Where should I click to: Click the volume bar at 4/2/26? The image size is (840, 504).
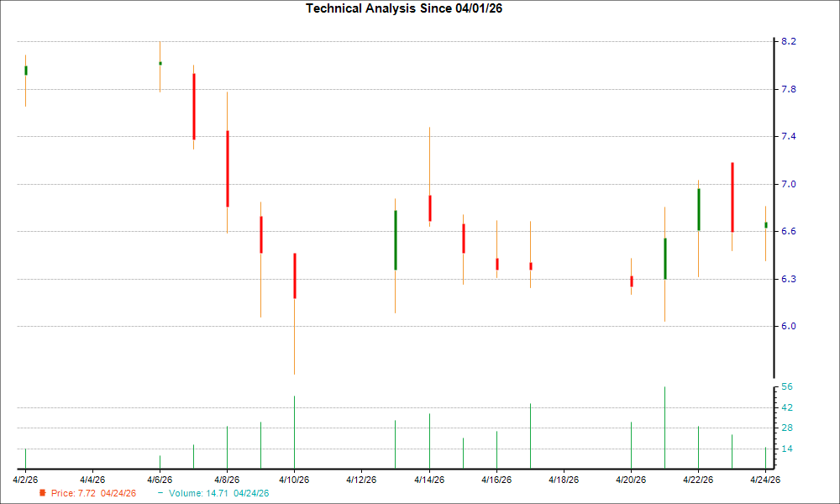pos(25,459)
